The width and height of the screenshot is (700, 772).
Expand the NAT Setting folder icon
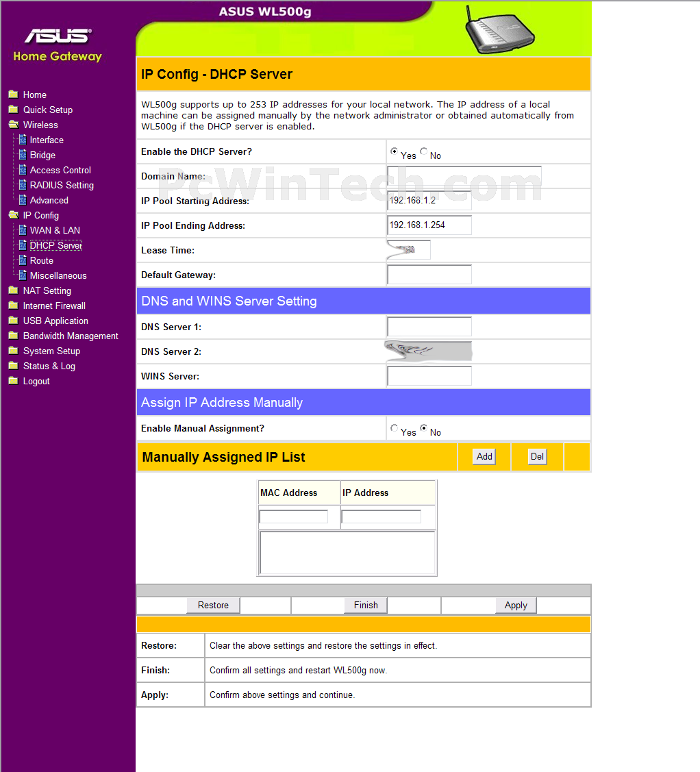tap(13, 290)
